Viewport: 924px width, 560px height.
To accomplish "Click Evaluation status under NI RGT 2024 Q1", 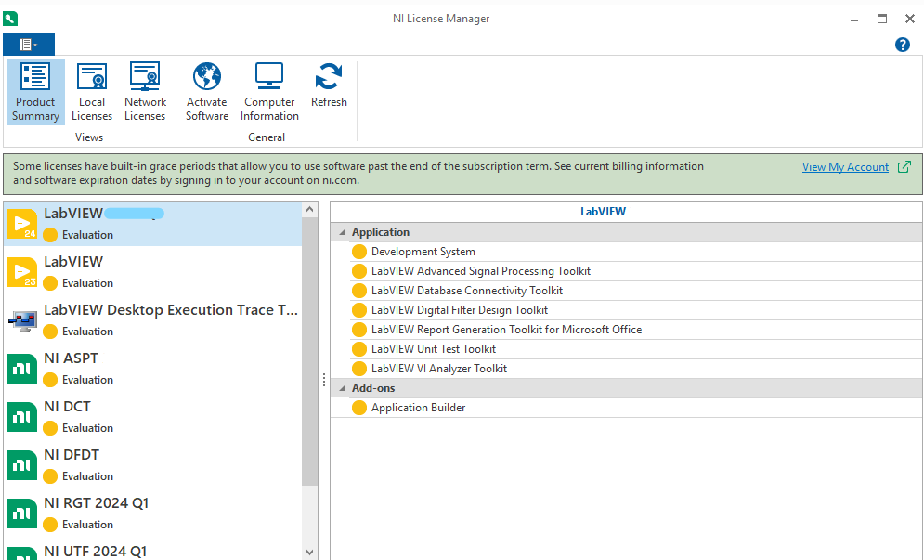I will 88,525.
